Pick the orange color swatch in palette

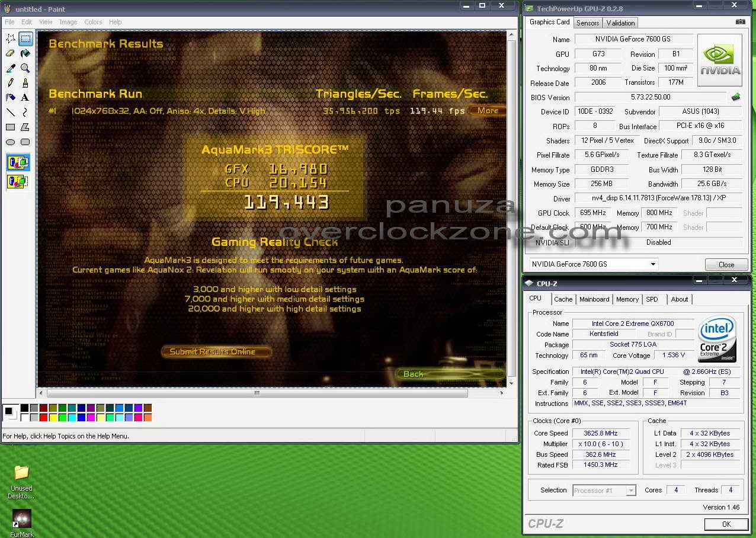(148, 417)
